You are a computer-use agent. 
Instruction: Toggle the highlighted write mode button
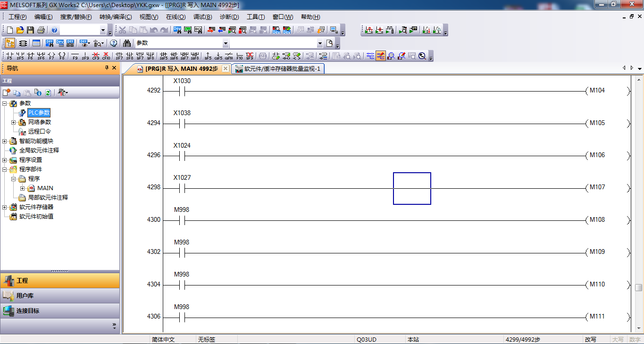click(380, 56)
